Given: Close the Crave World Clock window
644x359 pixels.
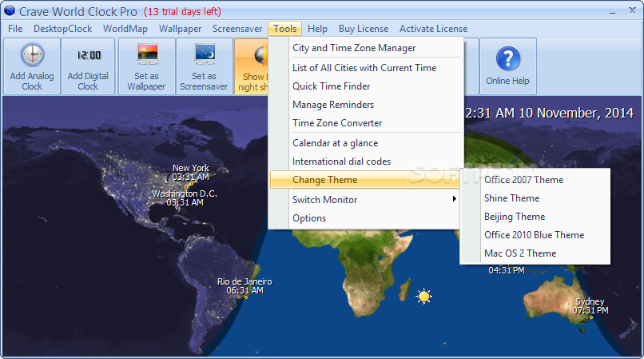Looking at the screenshot, I should [632, 11].
